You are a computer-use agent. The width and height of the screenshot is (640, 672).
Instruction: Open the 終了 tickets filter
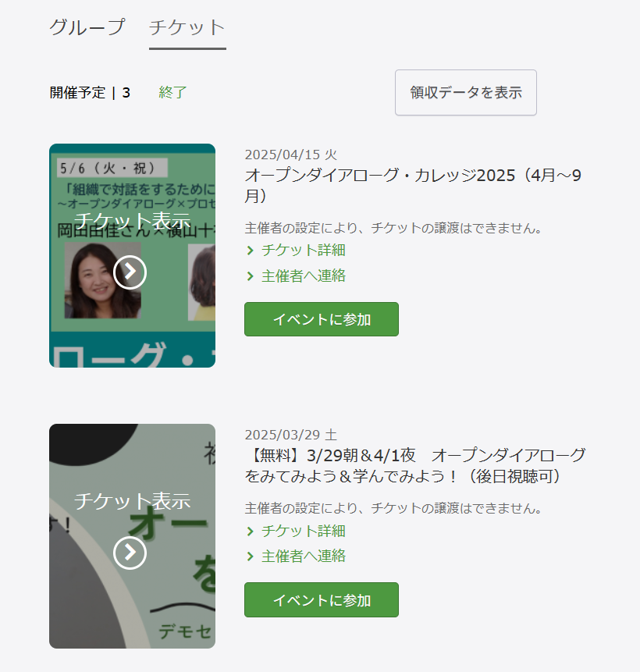pos(172,93)
